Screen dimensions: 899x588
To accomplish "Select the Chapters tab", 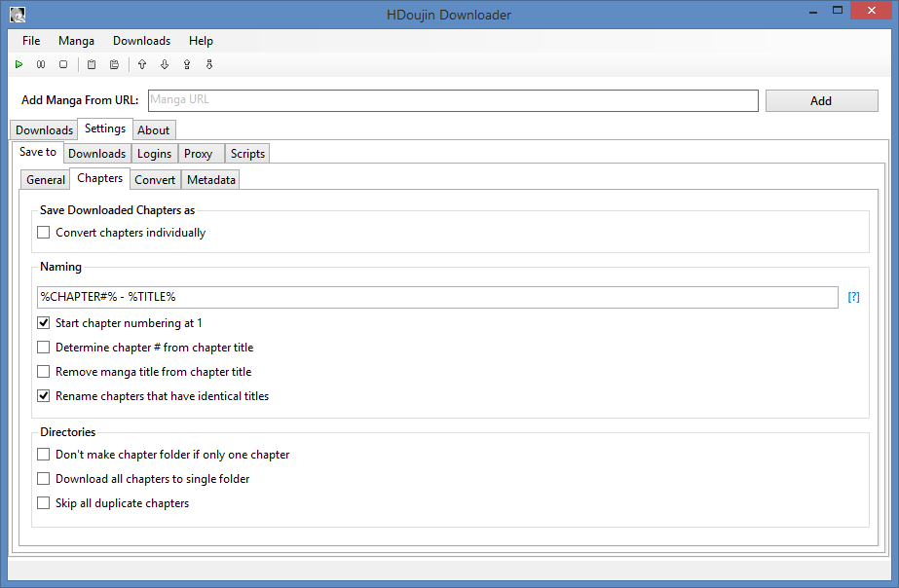I will click(99, 178).
